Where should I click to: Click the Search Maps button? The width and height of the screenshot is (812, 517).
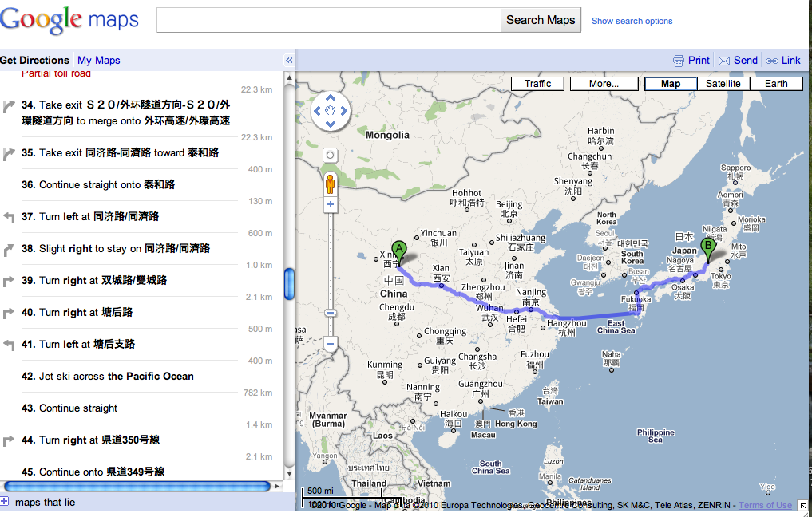(541, 20)
